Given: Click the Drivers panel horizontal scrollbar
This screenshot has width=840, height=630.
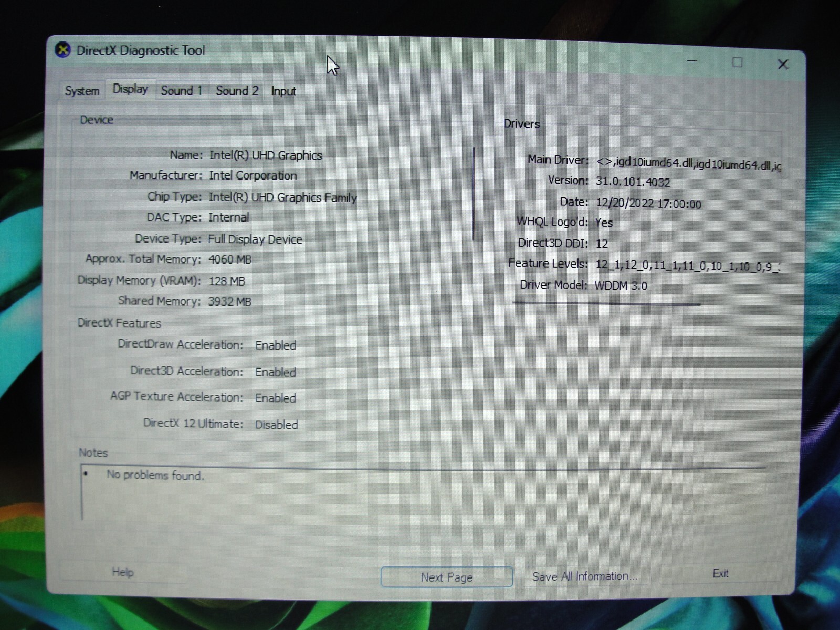Looking at the screenshot, I should [606, 303].
